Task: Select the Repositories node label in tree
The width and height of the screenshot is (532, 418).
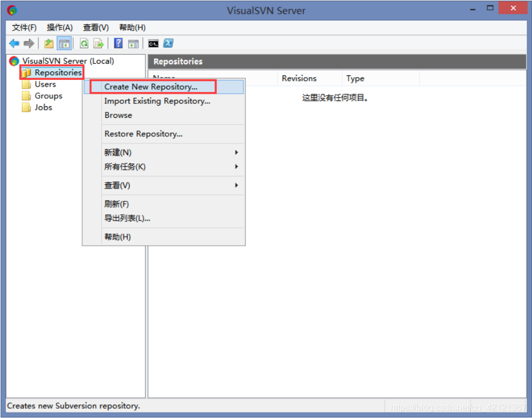Action: [58, 73]
